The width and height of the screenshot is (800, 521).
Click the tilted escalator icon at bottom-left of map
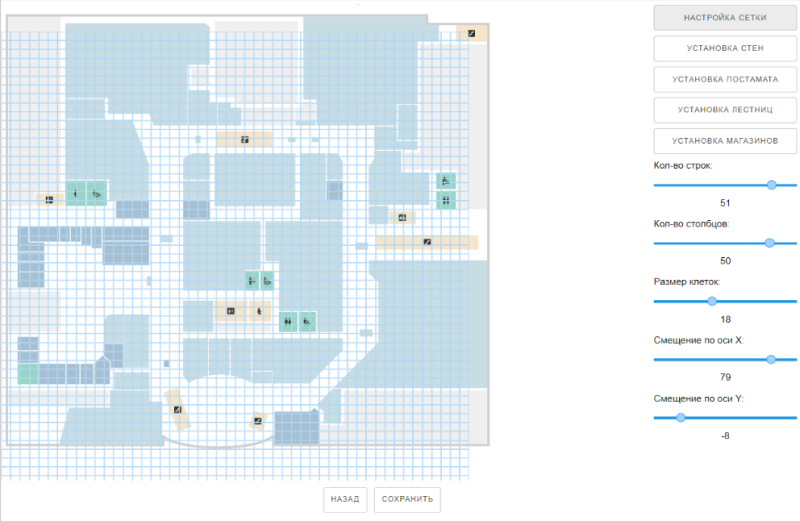[x=177, y=409]
